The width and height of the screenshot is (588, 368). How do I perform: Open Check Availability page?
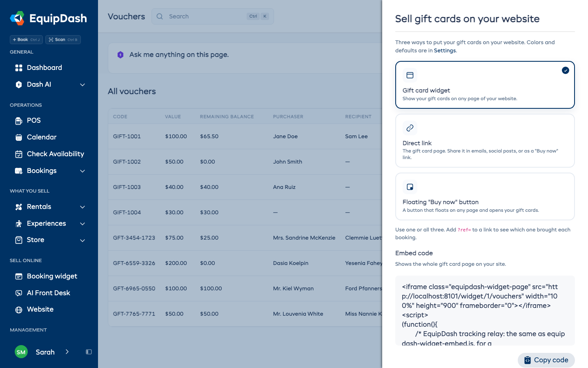point(49,154)
